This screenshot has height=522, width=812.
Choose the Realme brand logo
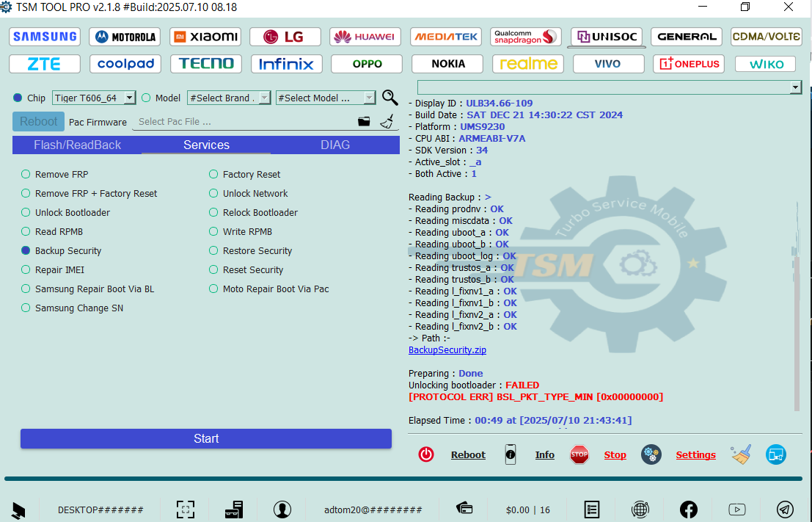(528, 65)
